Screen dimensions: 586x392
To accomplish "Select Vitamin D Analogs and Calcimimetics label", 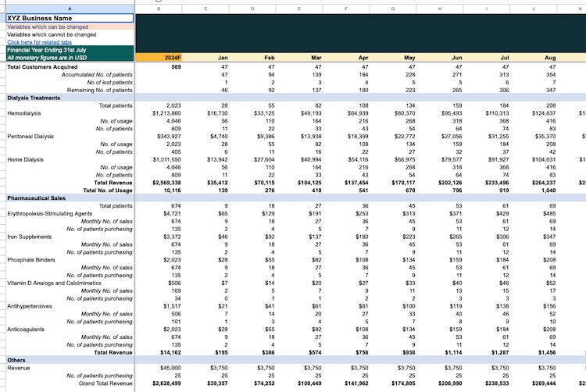I will click(x=54, y=283).
